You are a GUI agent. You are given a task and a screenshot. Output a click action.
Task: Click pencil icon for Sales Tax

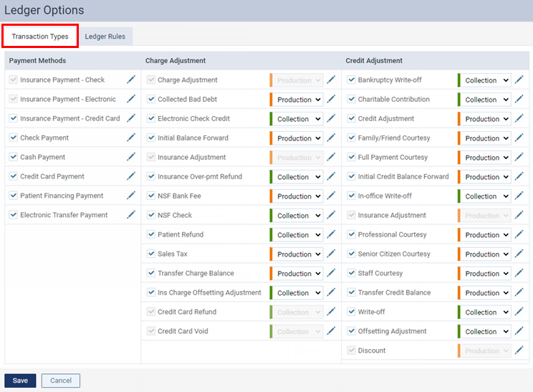[x=331, y=254]
